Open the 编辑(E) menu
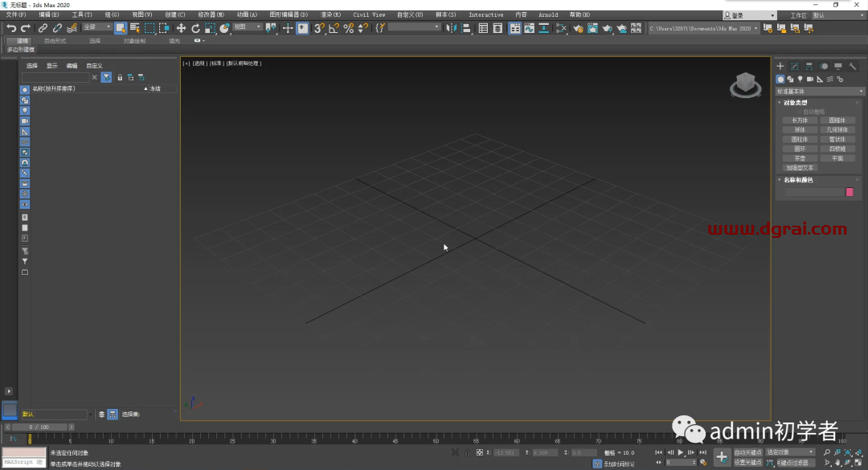This screenshot has height=470, width=868. coord(49,15)
